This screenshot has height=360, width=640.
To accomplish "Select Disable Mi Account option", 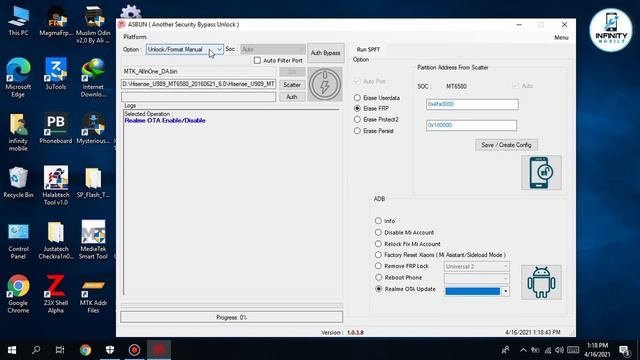I will pos(378,232).
